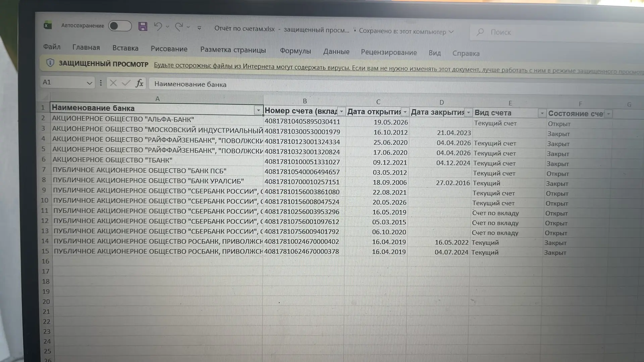Switch to the Вид tab
The width and height of the screenshot is (644, 362).
[x=434, y=53]
